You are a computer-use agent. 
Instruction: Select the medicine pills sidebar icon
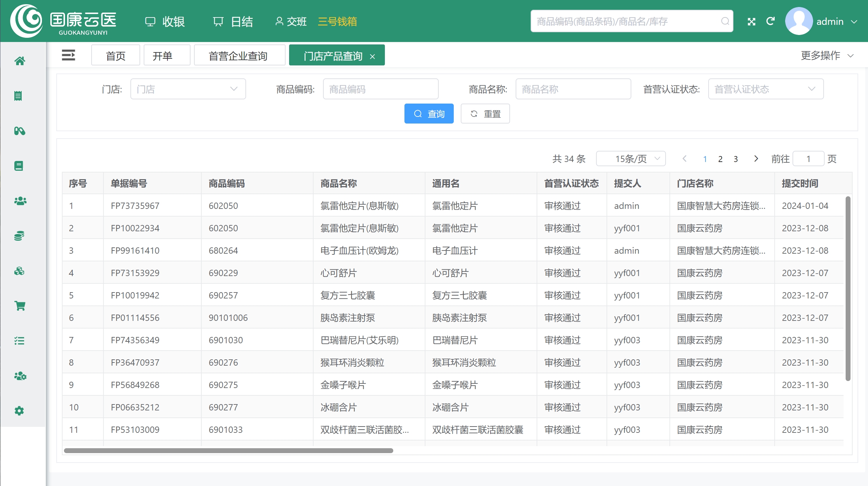click(20, 131)
